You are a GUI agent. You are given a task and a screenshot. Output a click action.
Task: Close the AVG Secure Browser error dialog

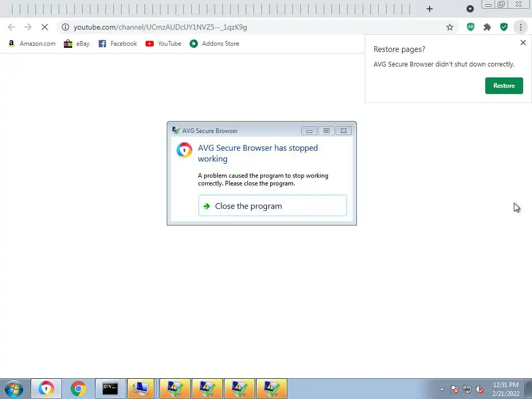pyautogui.click(x=343, y=130)
